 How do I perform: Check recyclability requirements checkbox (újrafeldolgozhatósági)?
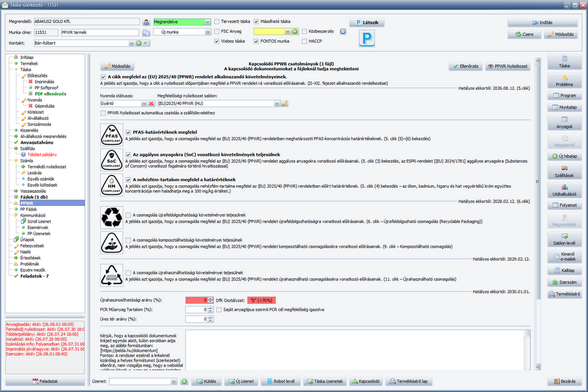point(128,216)
